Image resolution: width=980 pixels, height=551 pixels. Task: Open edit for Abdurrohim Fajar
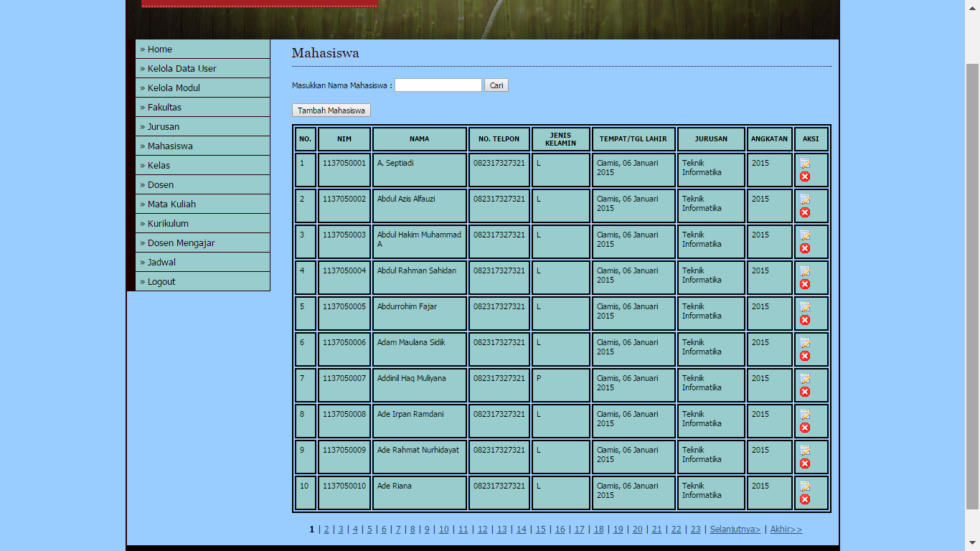click(805, 307)
